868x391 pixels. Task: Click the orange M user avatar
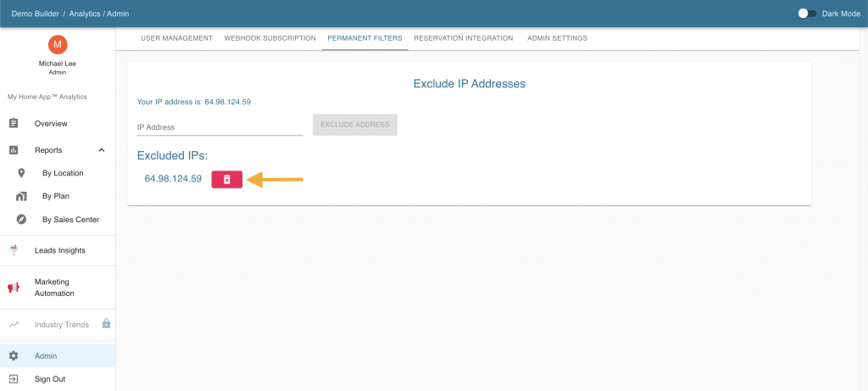tap(58, 44)
